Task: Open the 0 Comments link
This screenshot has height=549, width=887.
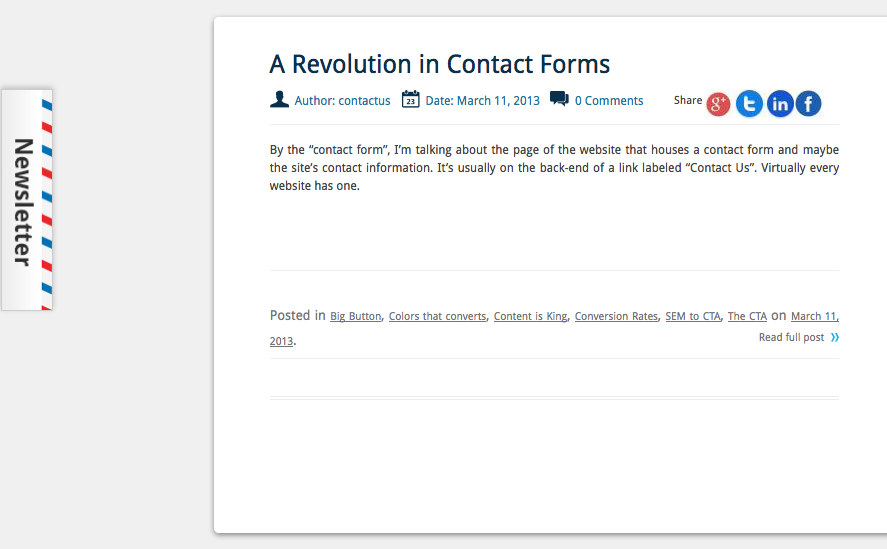Action: [609, 101]
